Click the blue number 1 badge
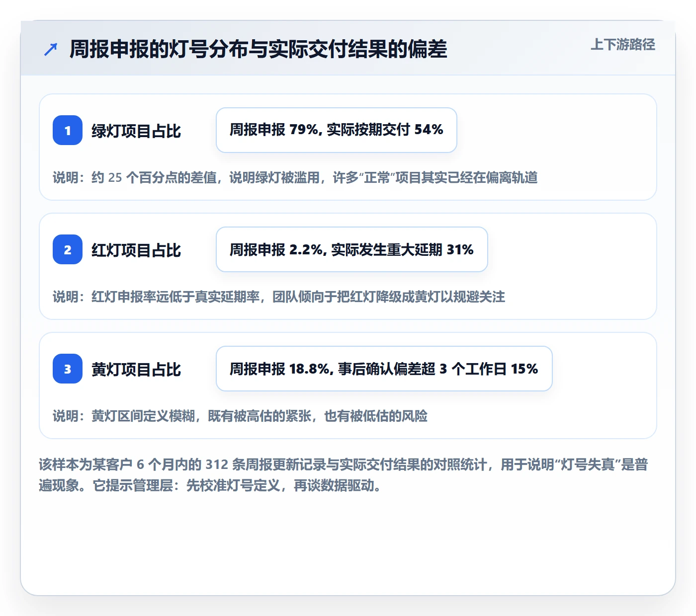The height and width of the screenshot is (616, 696). [68, 130]
